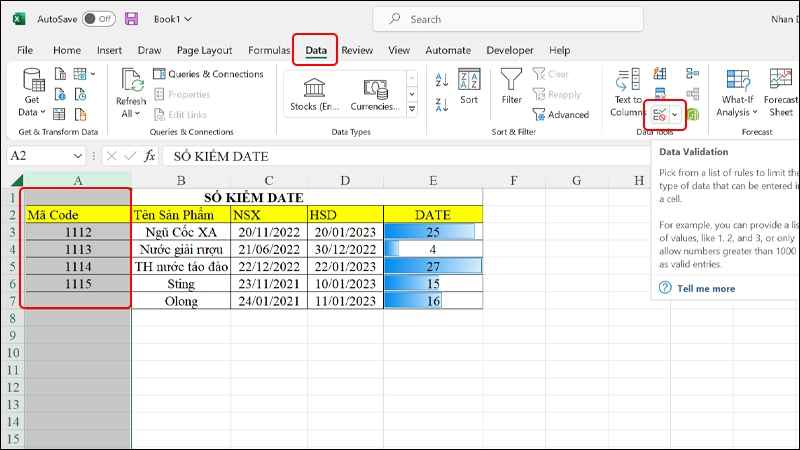Click the green Data Model icon

693,115
